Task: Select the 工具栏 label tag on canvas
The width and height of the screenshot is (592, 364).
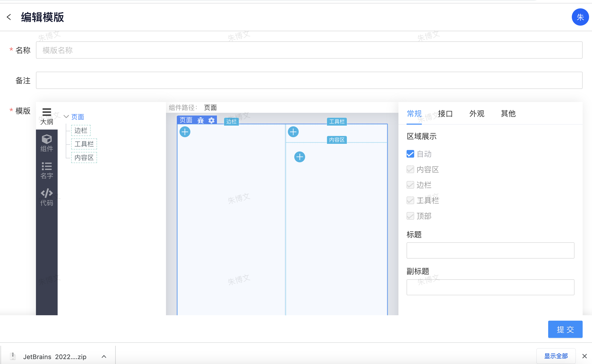Action: (337, 121)
